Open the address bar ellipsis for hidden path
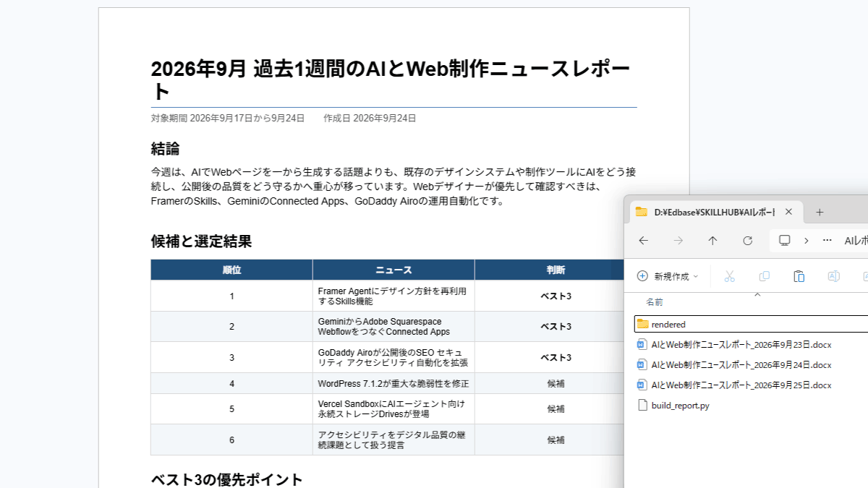 (827, 241)
